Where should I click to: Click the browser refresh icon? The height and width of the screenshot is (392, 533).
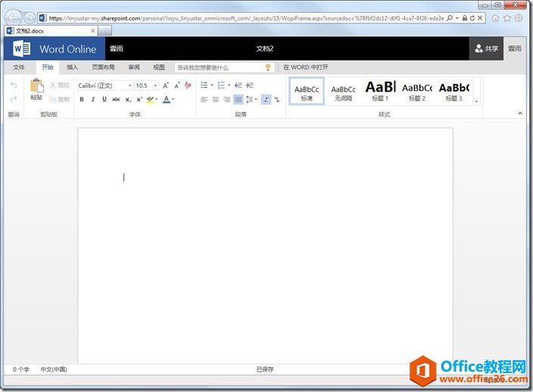click(x=472, y=18)
